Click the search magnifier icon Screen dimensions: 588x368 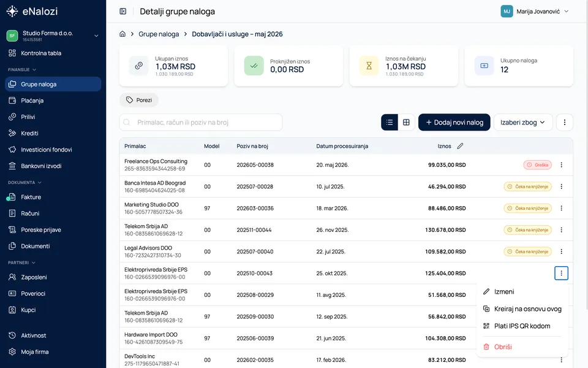127,123
